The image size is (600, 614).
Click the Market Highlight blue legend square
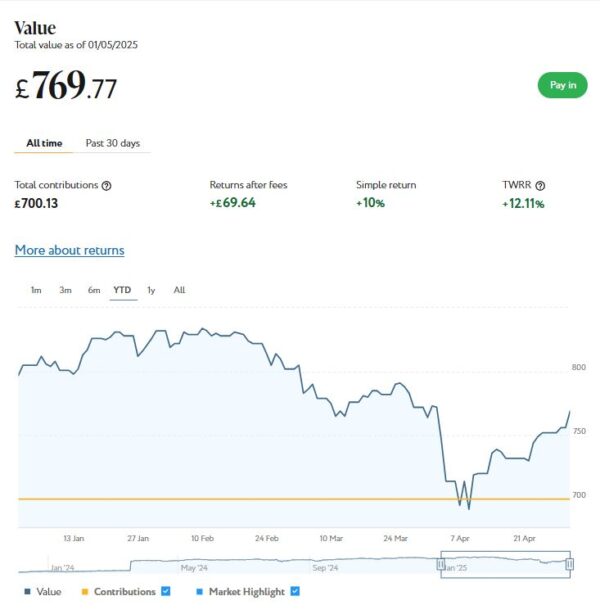(x=198, y=592)
